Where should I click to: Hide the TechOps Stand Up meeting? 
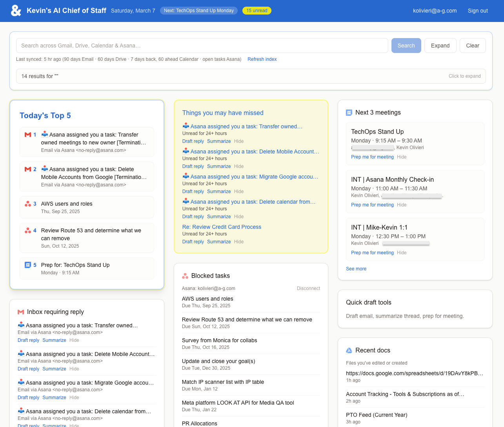click(x=402, y=157)
